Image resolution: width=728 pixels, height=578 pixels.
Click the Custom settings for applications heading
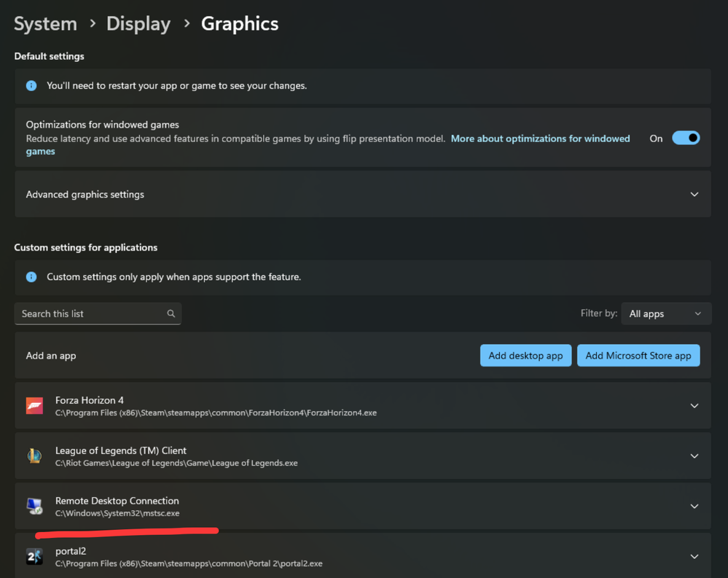(x=86, y=247)
